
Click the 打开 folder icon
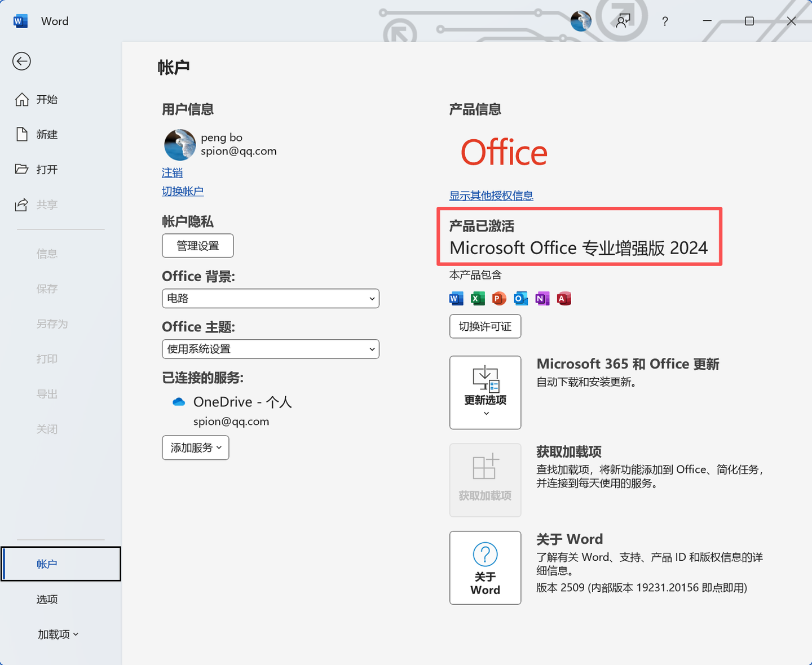[x=21, y=169]
